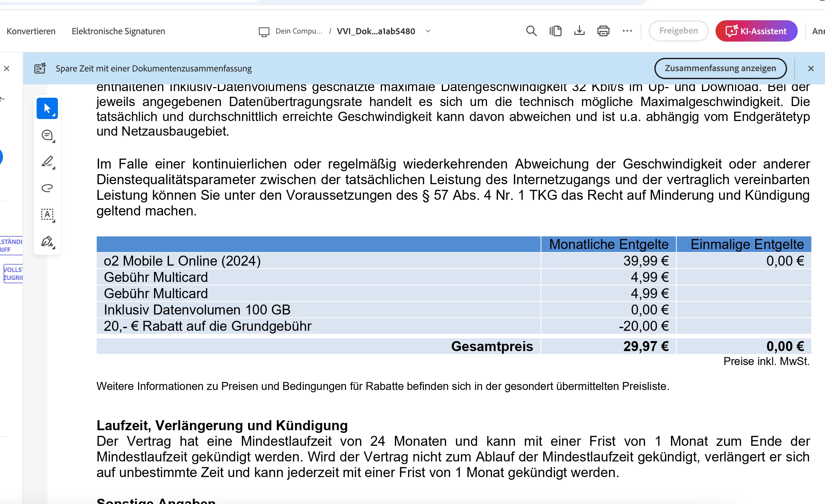Viewport: 825px width, 504px height.
Task: Download the document with the download icon
Action: [579, 31]
